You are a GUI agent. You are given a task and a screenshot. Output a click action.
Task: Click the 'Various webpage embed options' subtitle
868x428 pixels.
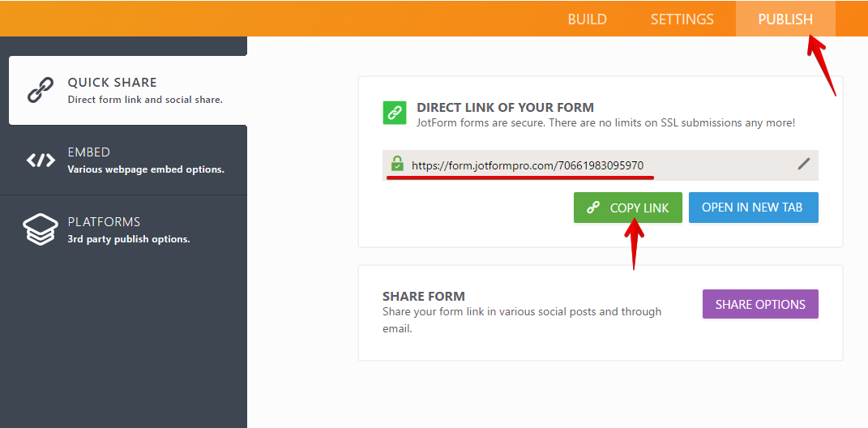[x=146, y=170]
